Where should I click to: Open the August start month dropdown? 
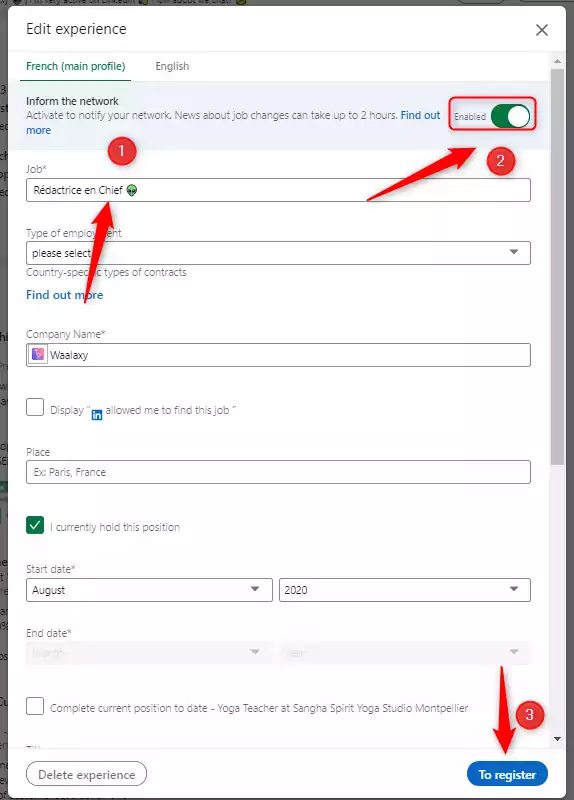point(149,590)
